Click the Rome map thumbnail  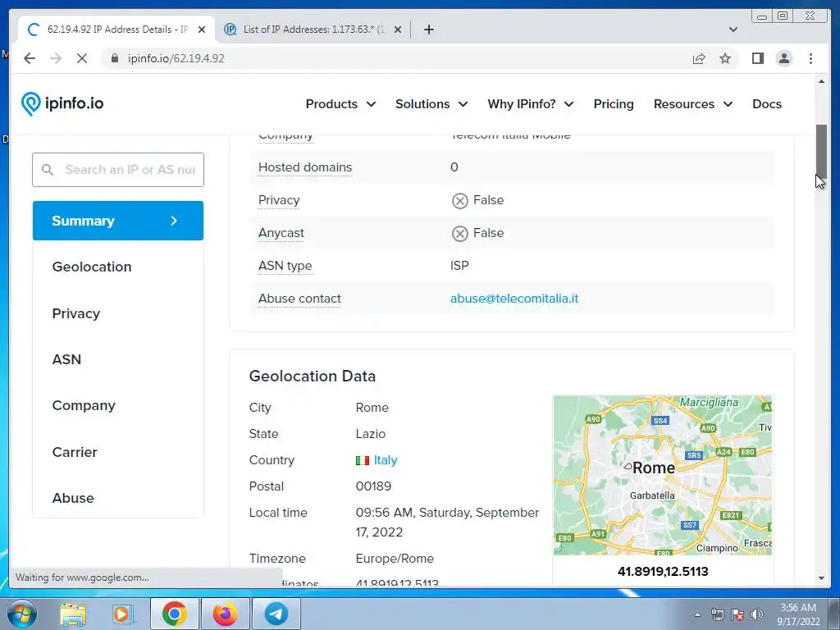coord(663,475)
